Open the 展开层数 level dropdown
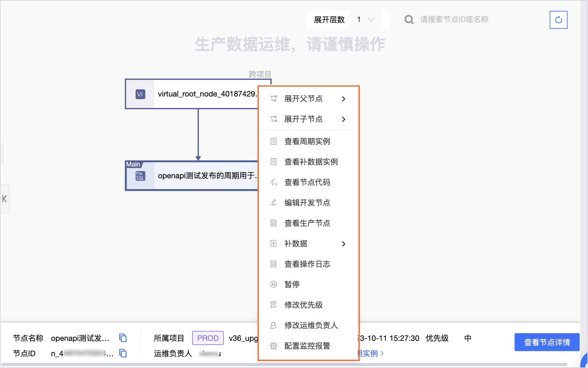 pos(366,20)
